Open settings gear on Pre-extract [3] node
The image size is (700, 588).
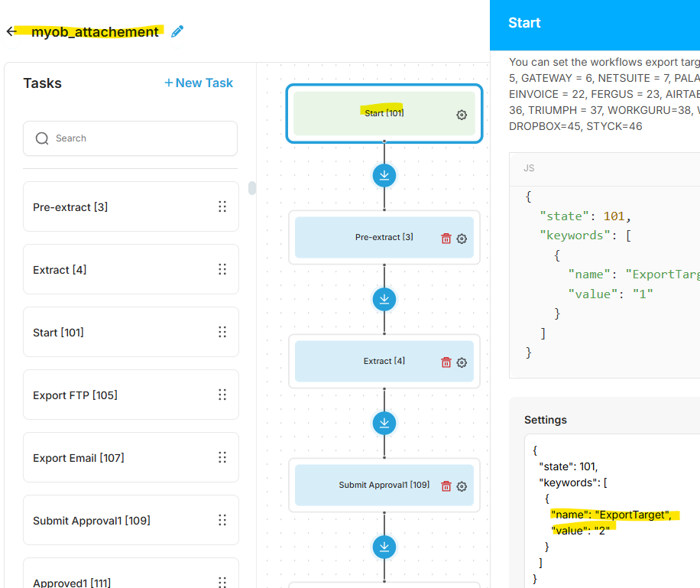[462, 239]
